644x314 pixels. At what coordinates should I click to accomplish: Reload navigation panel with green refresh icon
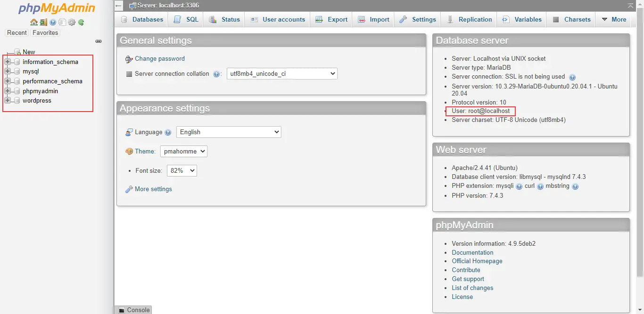click(x=81, y=22)
